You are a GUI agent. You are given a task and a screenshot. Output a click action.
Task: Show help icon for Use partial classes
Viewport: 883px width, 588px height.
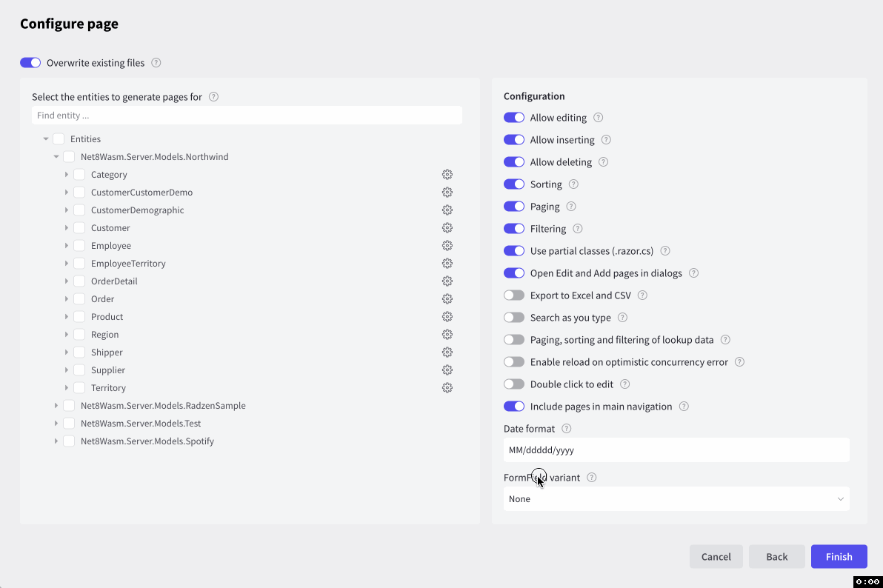[x=665, y=250]
